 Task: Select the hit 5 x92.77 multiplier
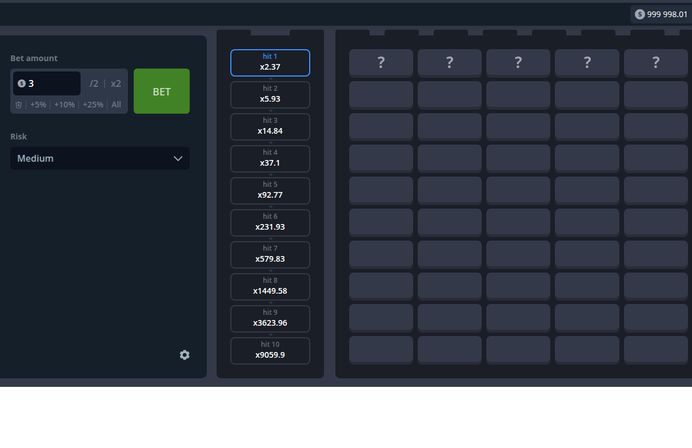tap(270, 191)
